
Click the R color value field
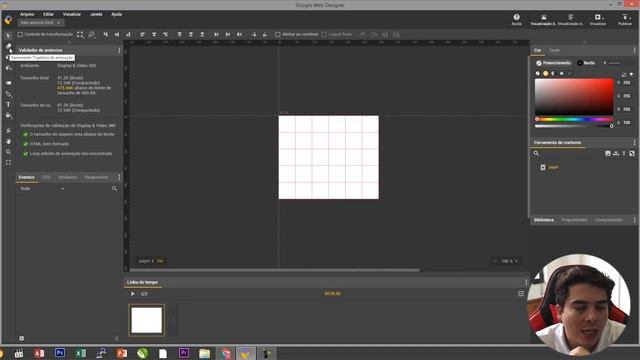(x=627, y=83)
